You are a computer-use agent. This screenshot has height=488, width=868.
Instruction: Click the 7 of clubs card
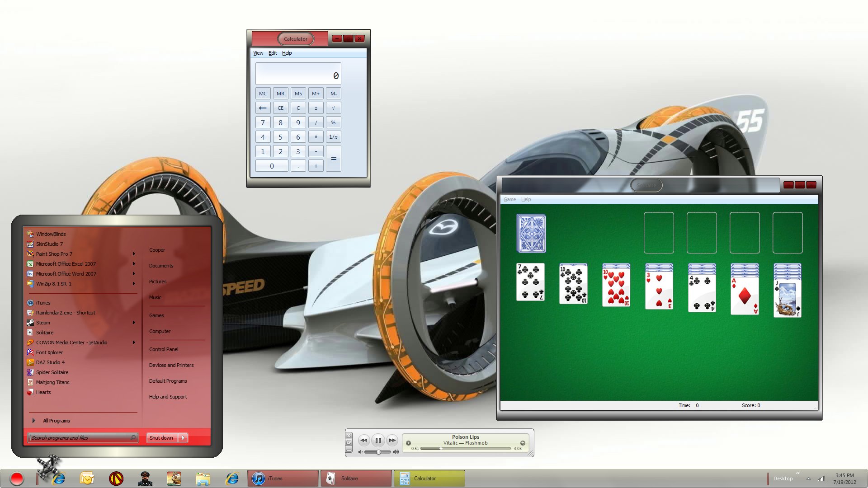(x=530, y=282)
